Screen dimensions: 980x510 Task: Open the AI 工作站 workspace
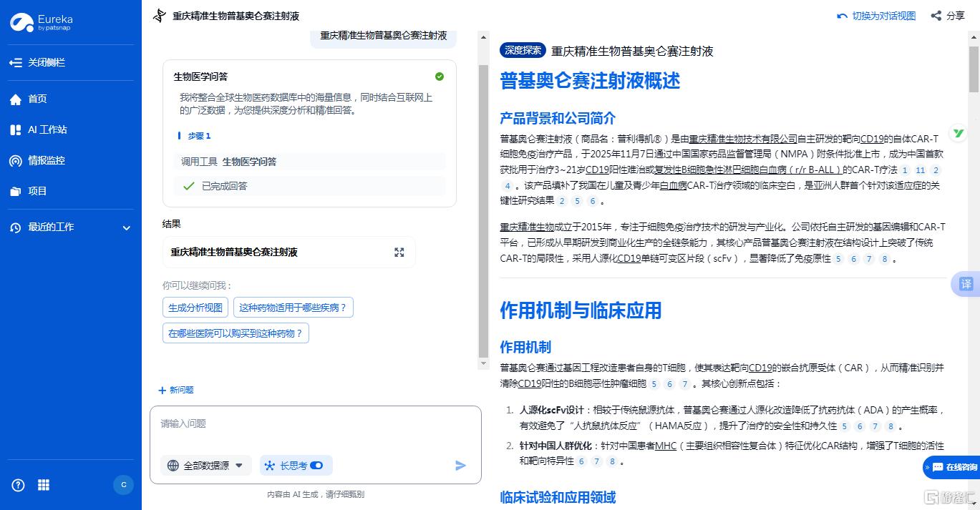point(43,129)
